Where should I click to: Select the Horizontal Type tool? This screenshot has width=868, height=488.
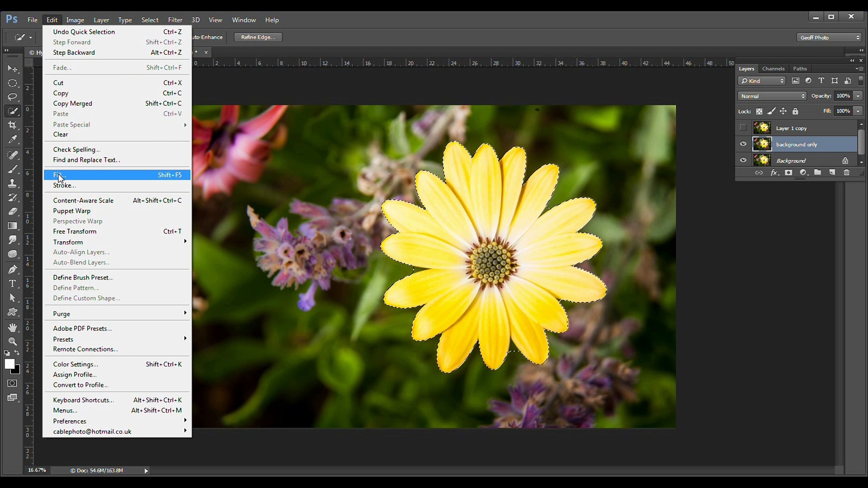point(12,284)
